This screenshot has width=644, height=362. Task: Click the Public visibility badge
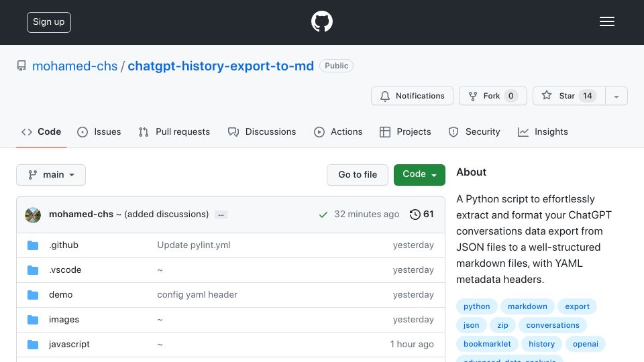click(x=336, y=66)
